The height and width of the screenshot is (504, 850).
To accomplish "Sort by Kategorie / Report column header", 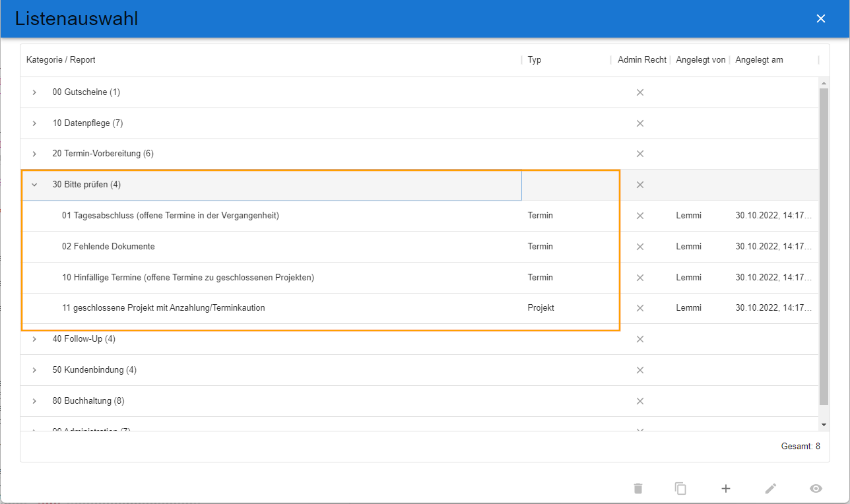I will (x=61, y=60).
